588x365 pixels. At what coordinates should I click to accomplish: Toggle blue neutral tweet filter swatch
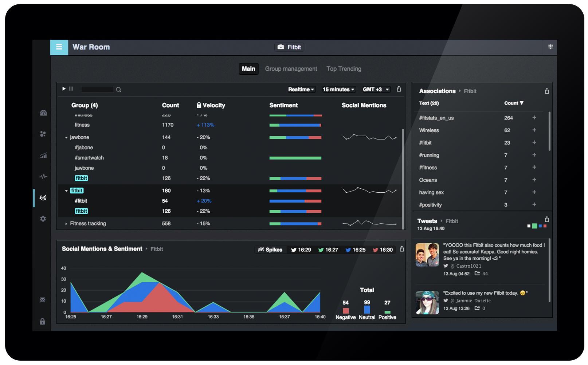click(x=540, y=226)
